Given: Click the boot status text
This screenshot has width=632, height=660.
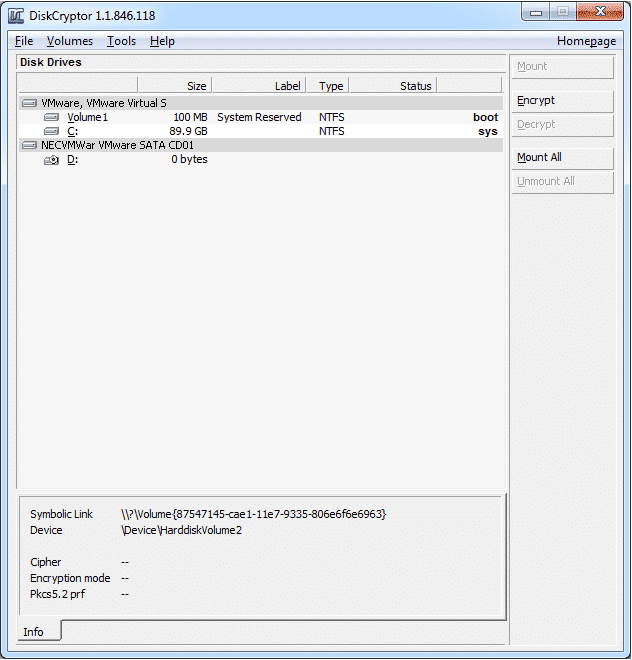Looking at the screenshot, I should coord(485,117).
